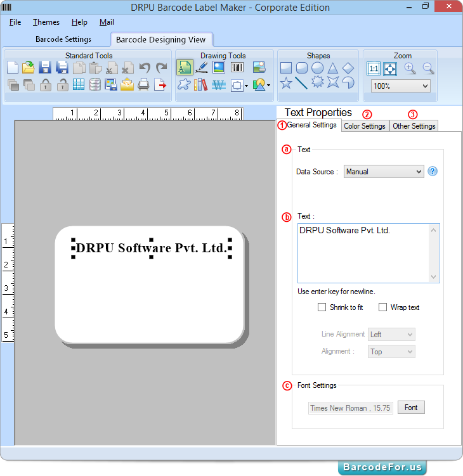This screenshot has width=463, height=476.
Task: Open the Other Settings tab
Action: (x=414, y=126)
